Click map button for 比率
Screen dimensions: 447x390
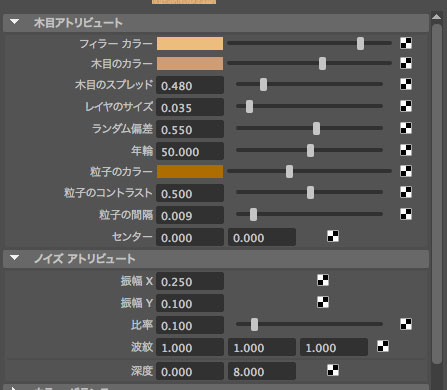(406, 324)
